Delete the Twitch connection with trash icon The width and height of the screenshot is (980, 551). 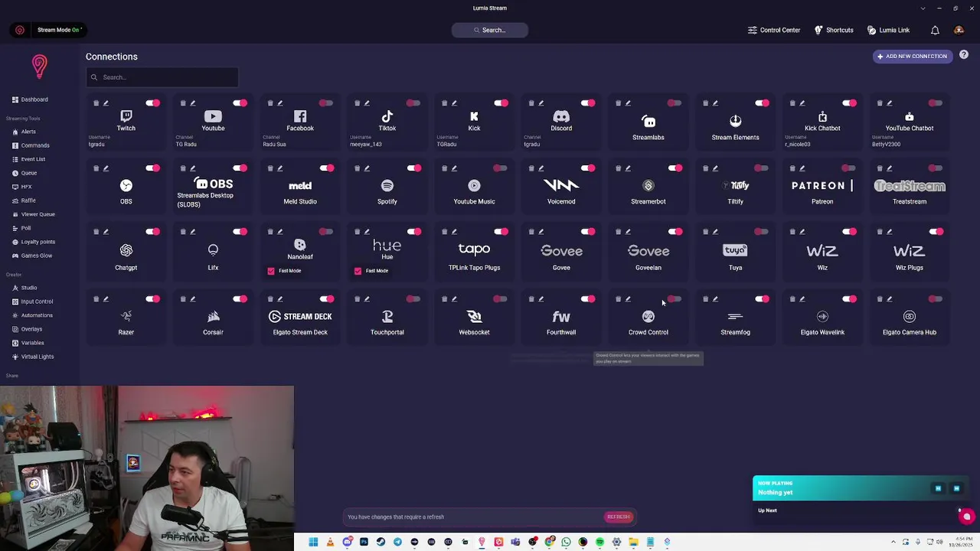pos(96,103)
